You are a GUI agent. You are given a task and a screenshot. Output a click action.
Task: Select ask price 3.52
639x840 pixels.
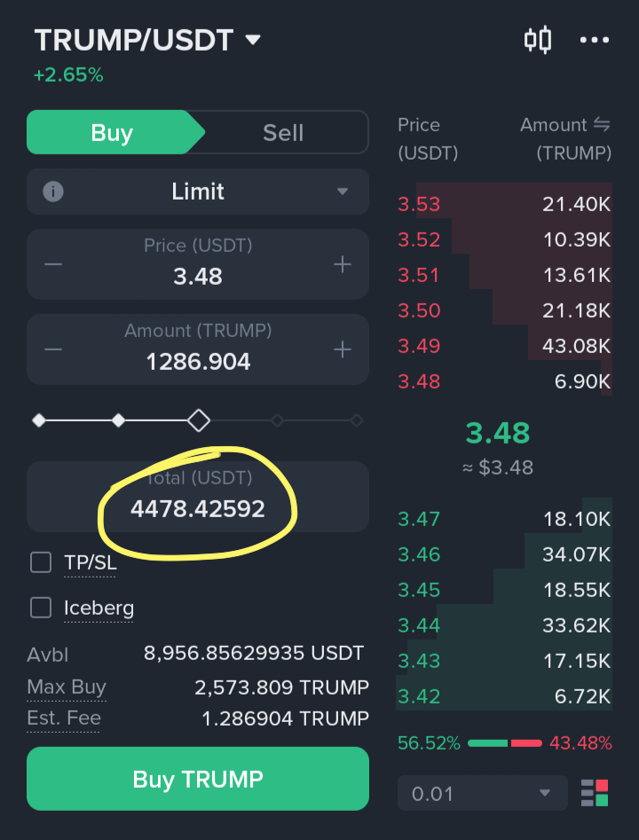[x=419, y=239]
